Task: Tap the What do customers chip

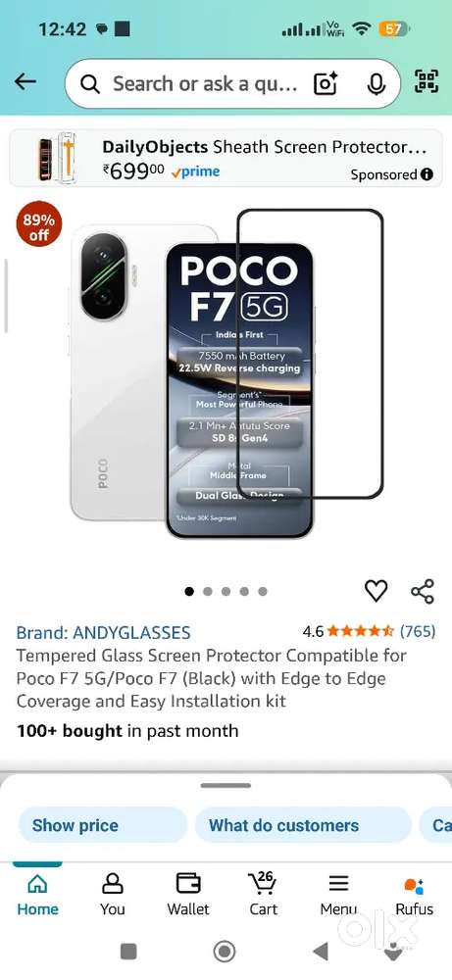Action: [x=303, y=825]
